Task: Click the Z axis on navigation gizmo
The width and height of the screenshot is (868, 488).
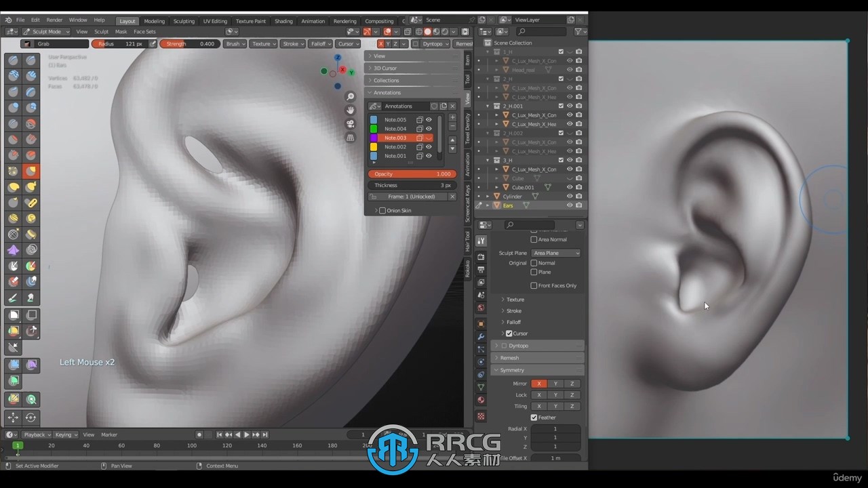Action: (x=338, y=58)
